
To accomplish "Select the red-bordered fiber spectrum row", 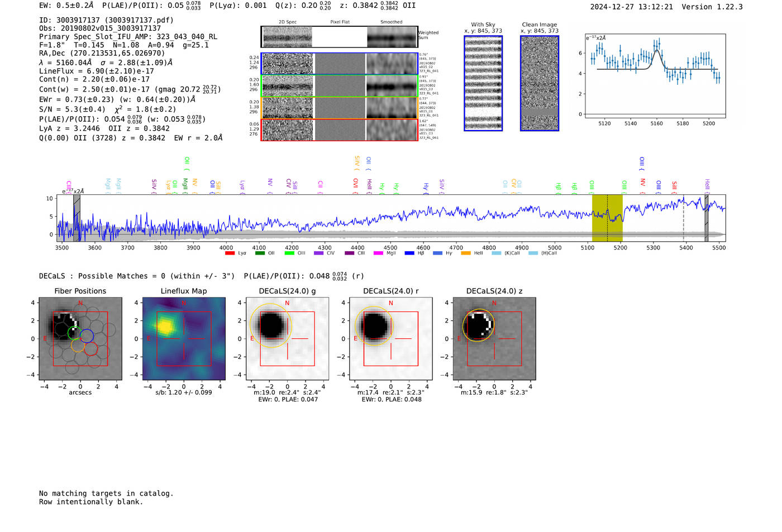I will 339,130.
